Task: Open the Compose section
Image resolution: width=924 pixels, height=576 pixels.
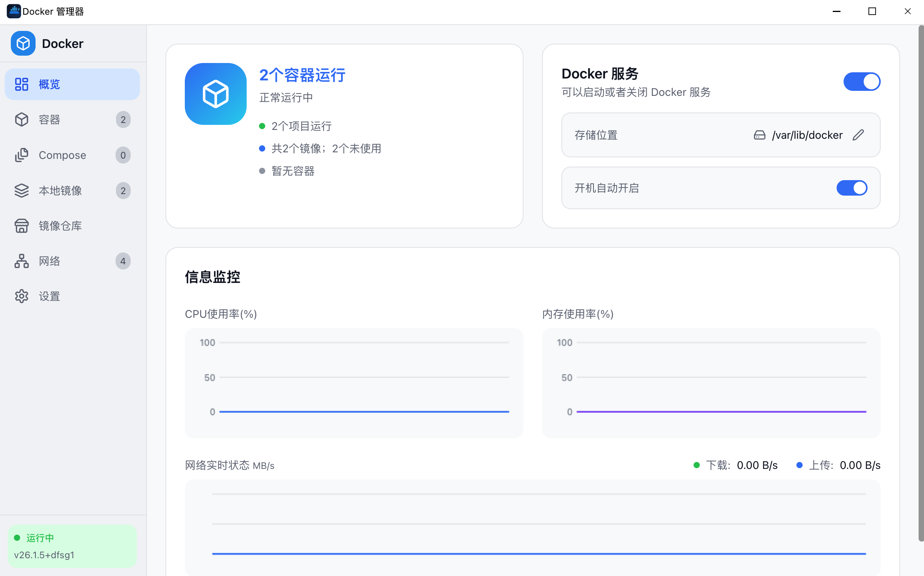Action: point(72,155)
